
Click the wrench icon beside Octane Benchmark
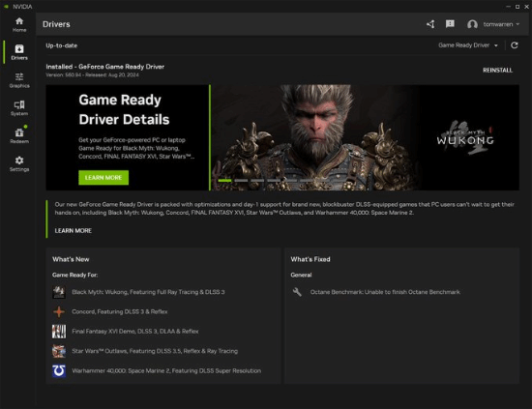(297, 292)
